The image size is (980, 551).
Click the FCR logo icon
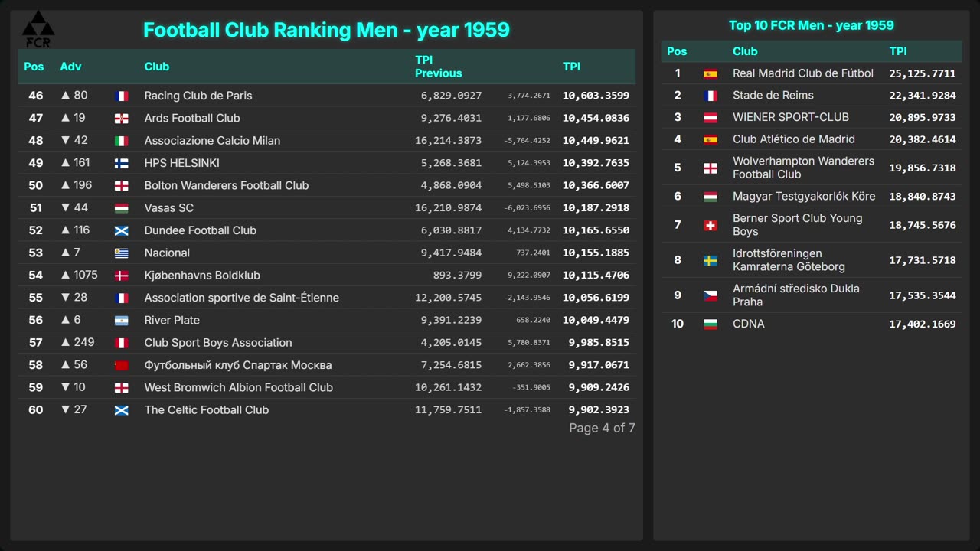38,29
